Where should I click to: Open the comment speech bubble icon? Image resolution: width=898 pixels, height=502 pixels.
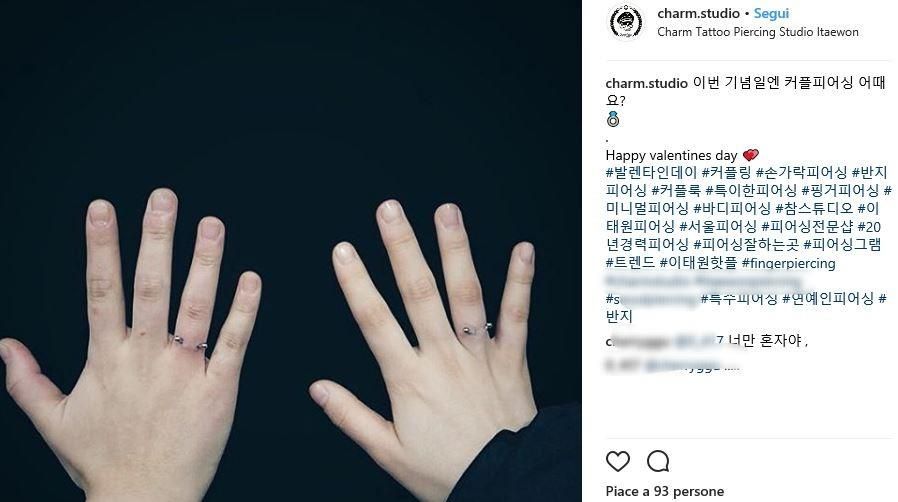point(658,461)
